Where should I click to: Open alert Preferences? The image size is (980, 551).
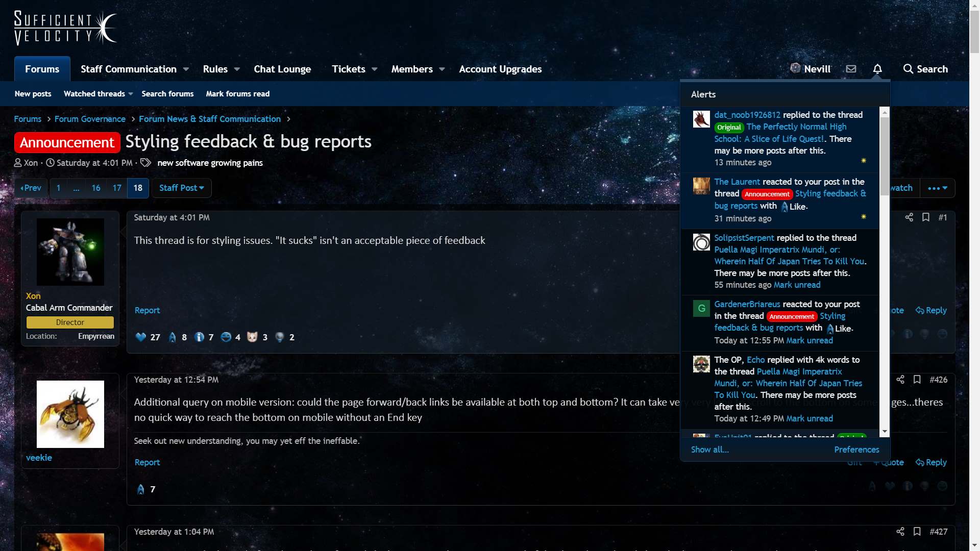[856, 449]
